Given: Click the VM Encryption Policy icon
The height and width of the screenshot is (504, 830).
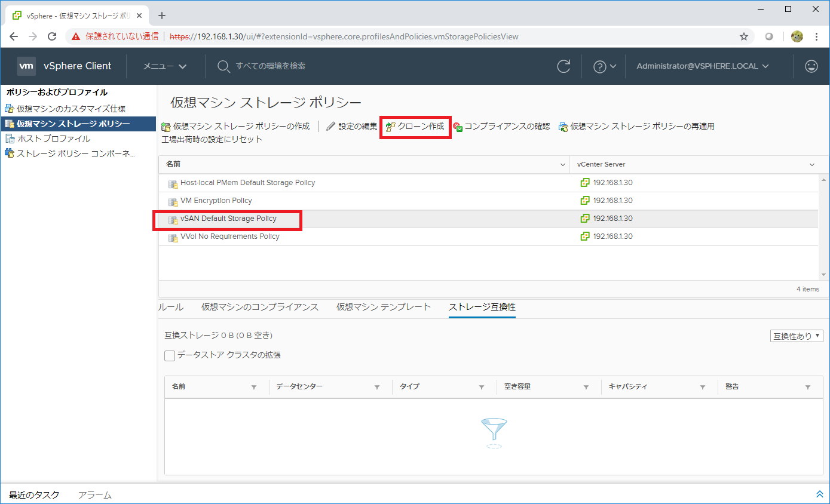Looking at the screenshot, I should (x=173, y=201).
